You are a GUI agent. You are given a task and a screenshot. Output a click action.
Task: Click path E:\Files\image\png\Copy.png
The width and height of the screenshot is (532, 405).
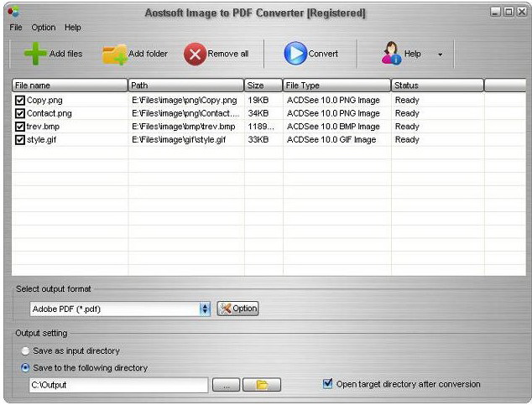(x=185, y=101)
